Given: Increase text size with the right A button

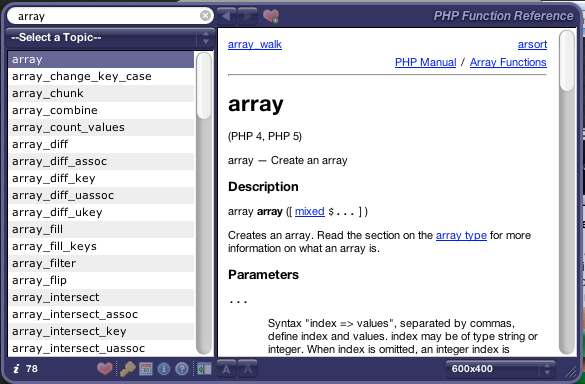Looking at the screenshot, I should pos(247,369).
